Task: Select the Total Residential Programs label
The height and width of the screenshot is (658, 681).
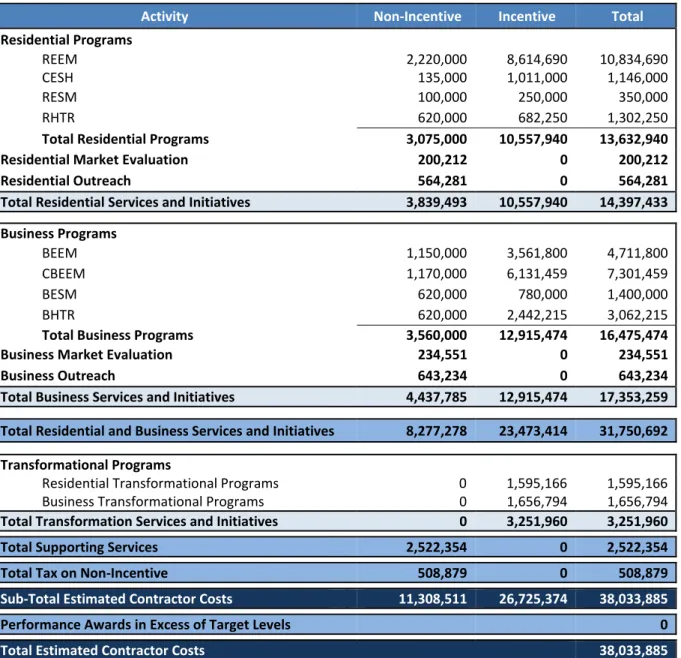Action: pos(125,139)
